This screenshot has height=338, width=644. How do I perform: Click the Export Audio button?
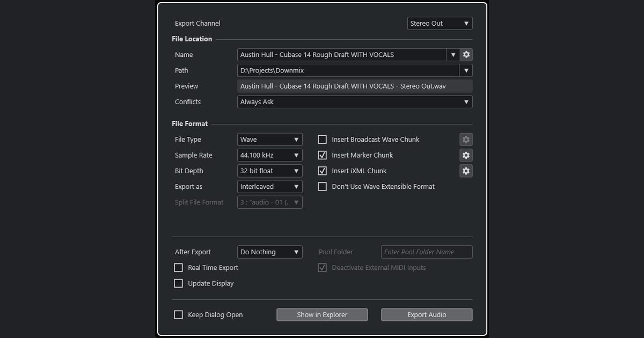point(427,315)
